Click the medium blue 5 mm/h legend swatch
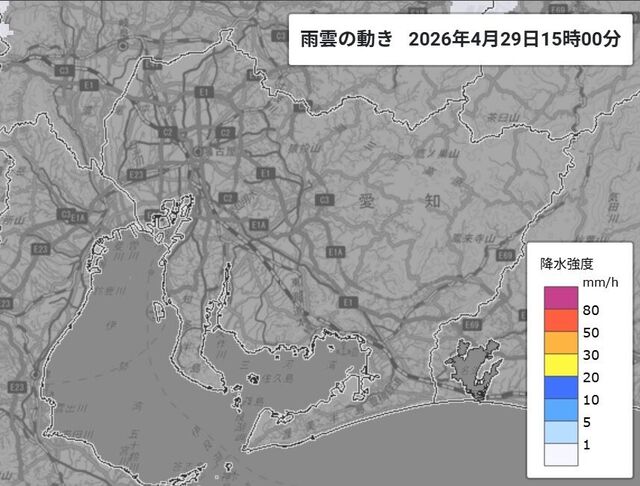 click(561, 410)
